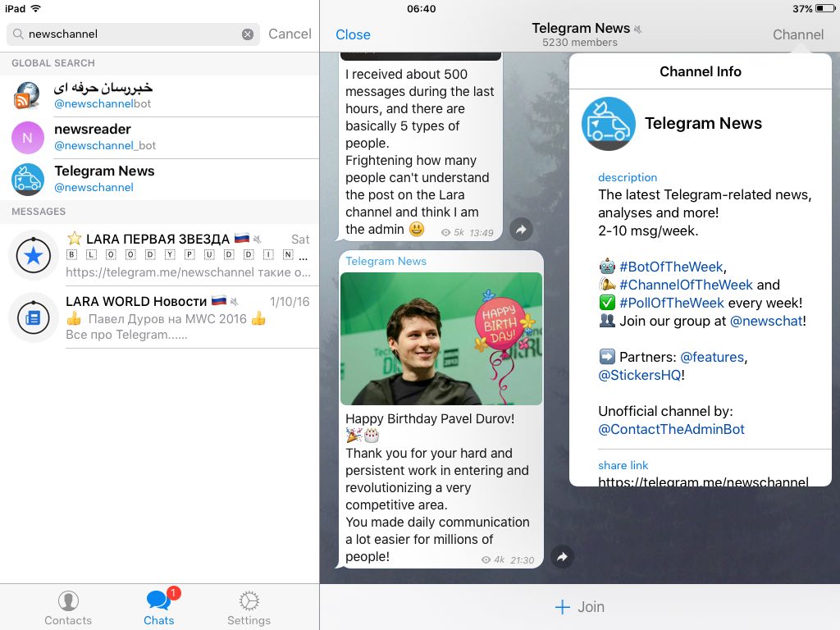840x630 pixels.
Task: Tap the Telegram News avatar in Channel Info
Action: pos(609,124)
